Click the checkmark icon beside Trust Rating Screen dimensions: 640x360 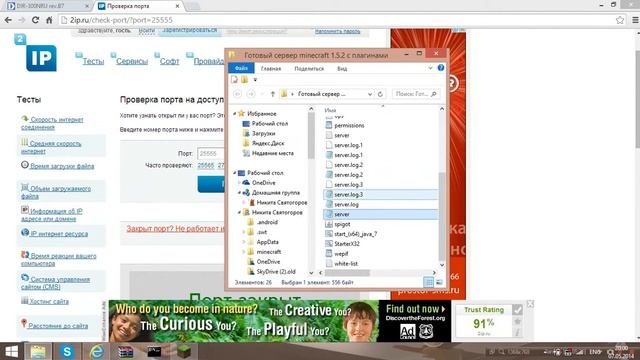coord(518,310)
